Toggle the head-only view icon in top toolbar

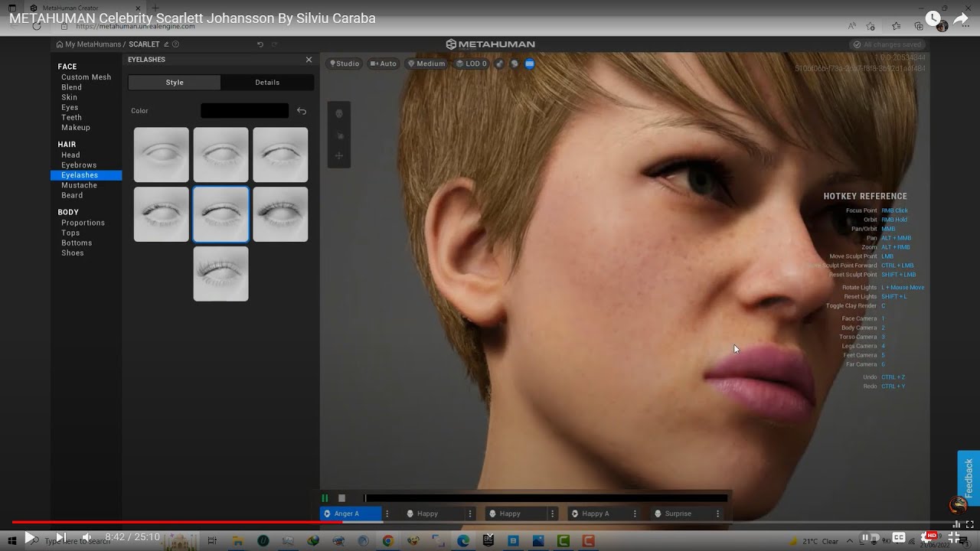[514, 64]
